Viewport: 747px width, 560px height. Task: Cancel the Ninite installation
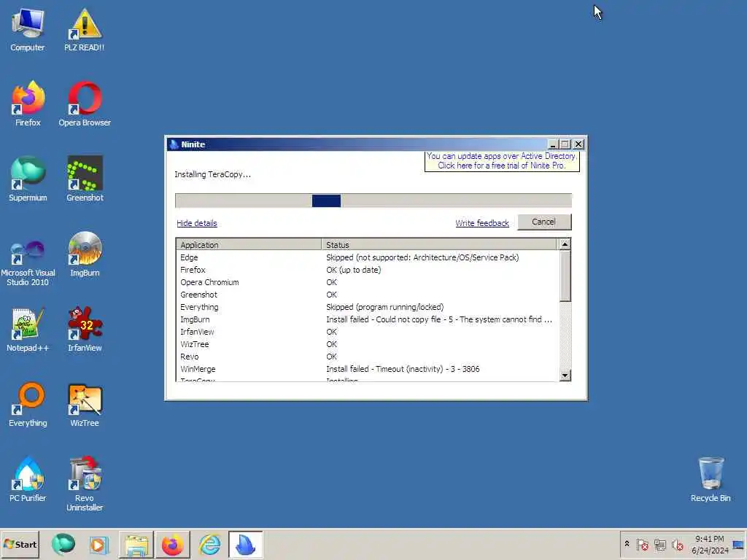544,222
